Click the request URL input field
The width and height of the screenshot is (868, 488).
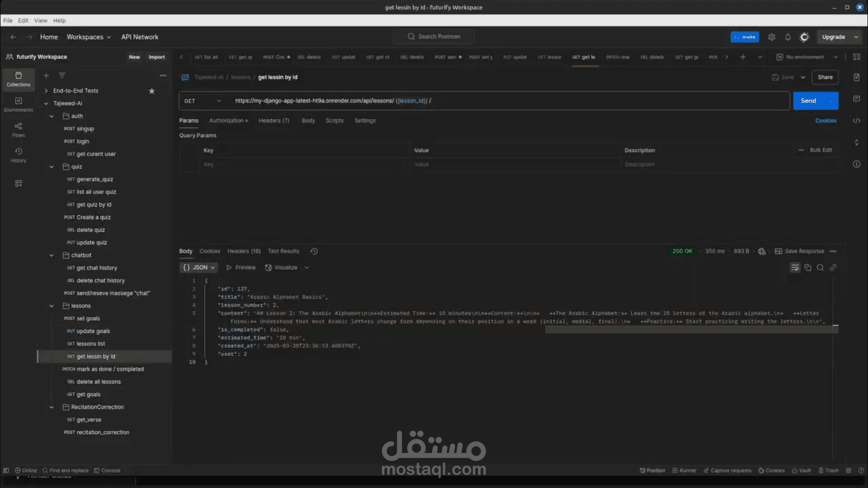point(510,101)
